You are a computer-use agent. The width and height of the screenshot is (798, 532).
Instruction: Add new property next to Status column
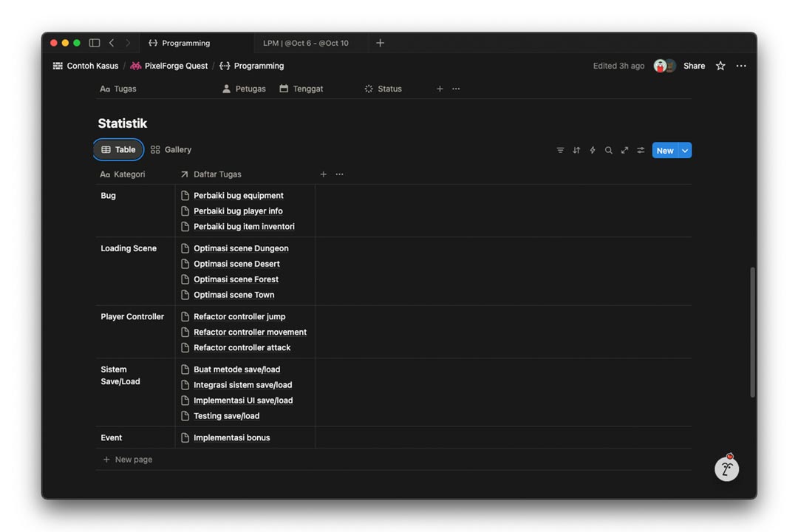(x=440, y=89)
